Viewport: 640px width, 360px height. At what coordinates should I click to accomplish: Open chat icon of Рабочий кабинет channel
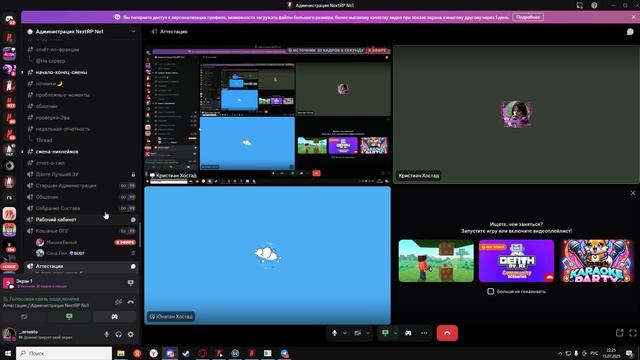[133, 220]
